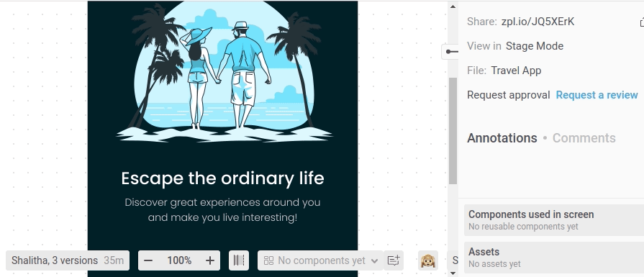Image resolution: width=644 pixels, height=277 pixels.
Task: Zoom out with the minus icon
Action: [149, 260]
